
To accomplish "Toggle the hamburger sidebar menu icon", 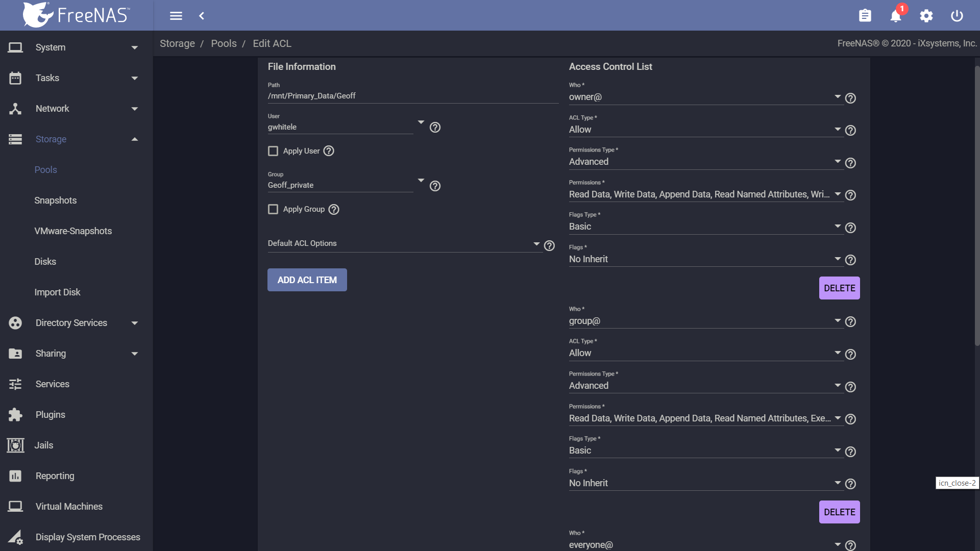I will (176, 16).
